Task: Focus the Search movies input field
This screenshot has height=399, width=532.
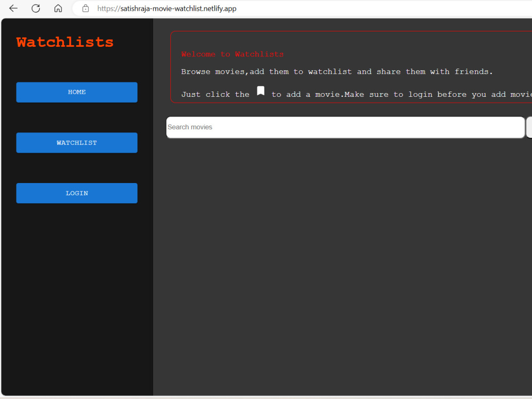Action: (x=345, y=127)
